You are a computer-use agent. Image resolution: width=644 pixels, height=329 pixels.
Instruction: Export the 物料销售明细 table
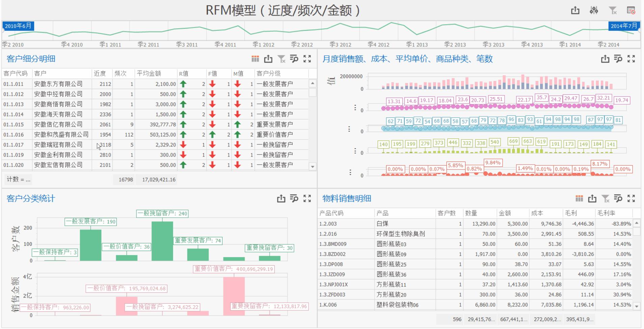click(593, 199)
